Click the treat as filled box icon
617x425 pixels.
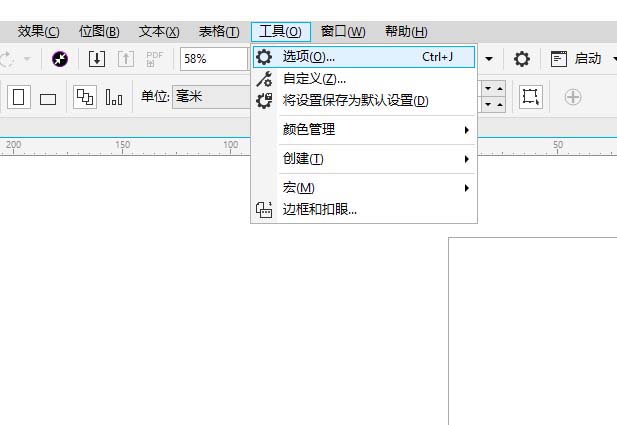[530, 97]
